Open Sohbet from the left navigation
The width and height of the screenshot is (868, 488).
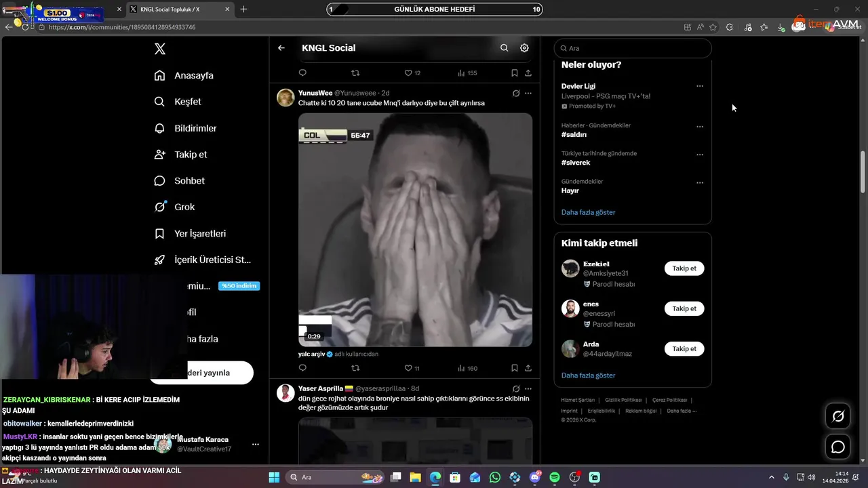[x=179, y=181]
